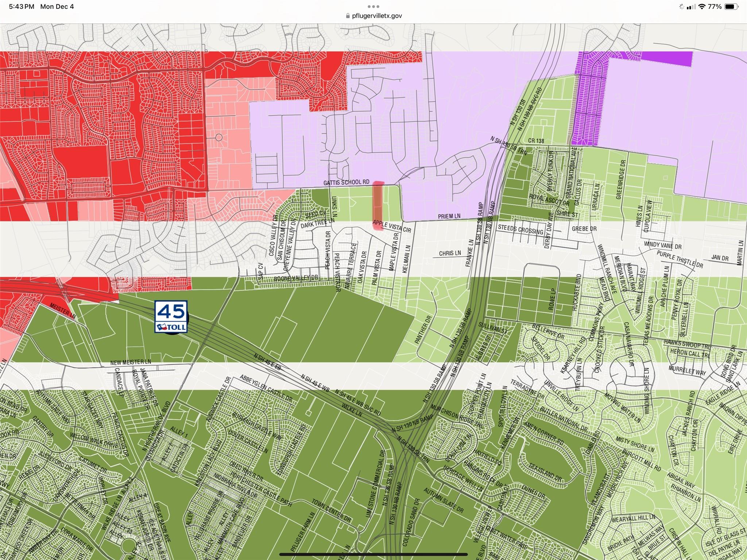
Task: Tap the 5:43 PM clock
Action: pos(22,7)
